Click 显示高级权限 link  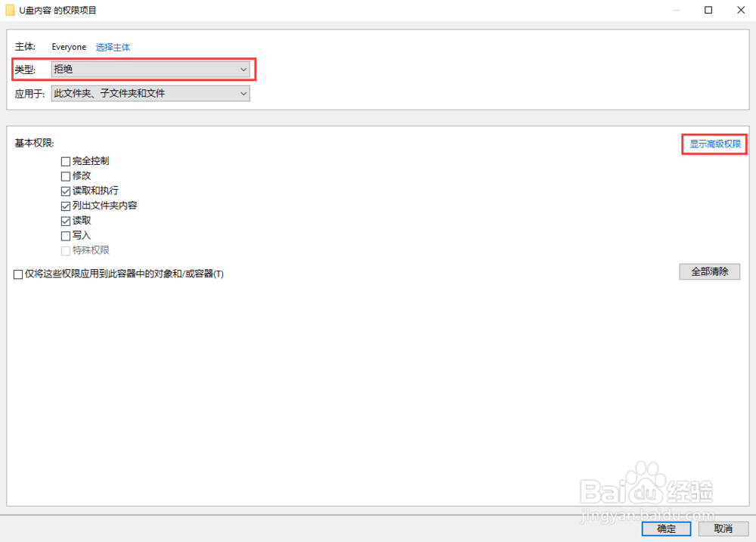point(715,144)
